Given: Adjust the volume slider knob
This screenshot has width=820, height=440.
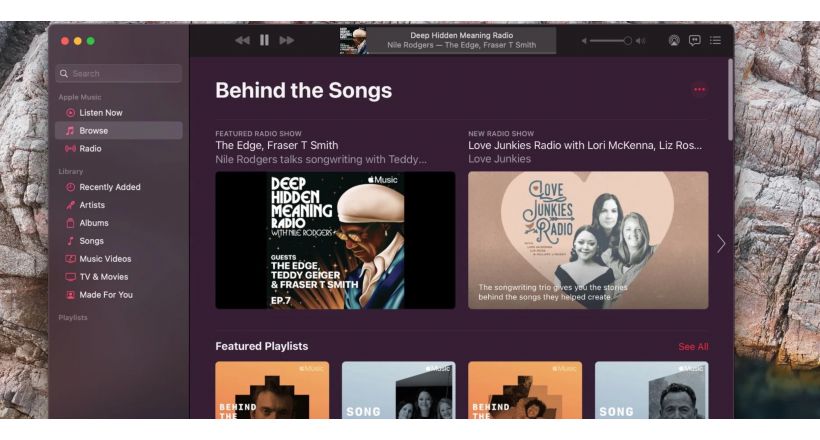Looking at the screenshot, I should (628, 41).
